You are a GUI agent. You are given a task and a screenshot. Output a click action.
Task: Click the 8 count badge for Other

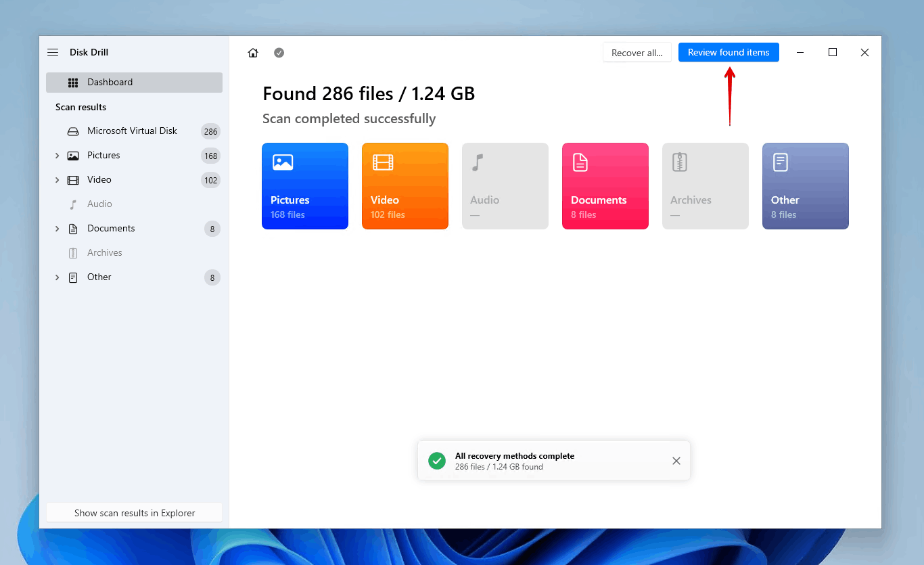pyautogui.click(x=212, y=278)
